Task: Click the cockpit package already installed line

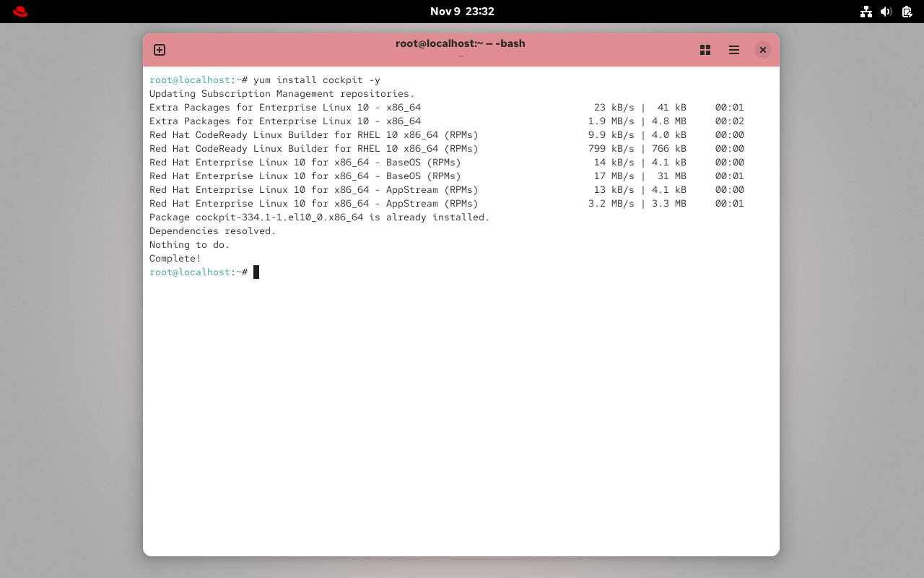Action: (x=319, y=217)
